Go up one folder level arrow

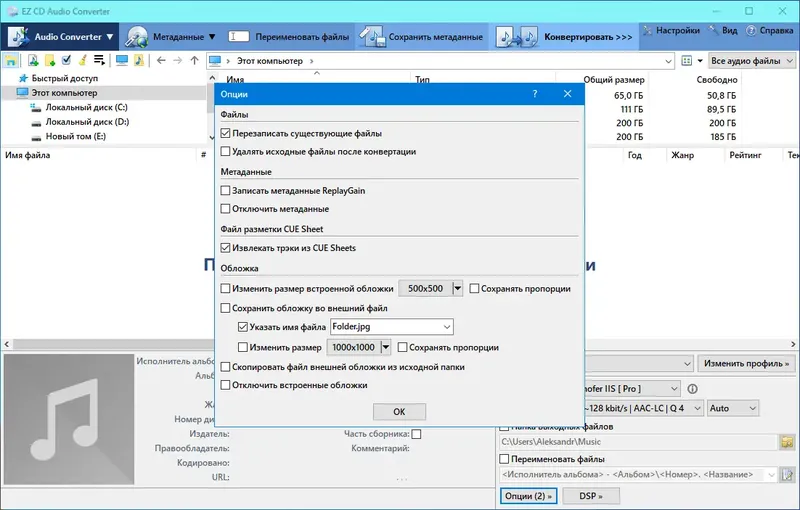pos(194,61)
